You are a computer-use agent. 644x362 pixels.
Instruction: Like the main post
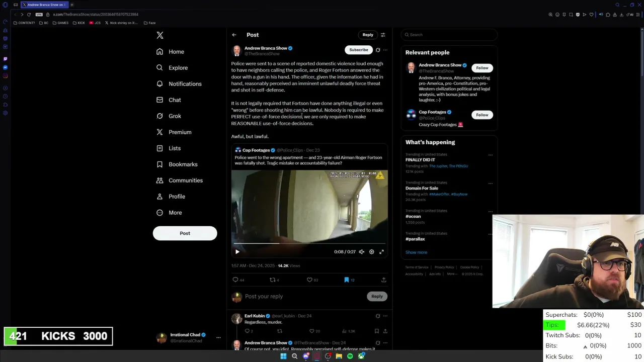309,280
